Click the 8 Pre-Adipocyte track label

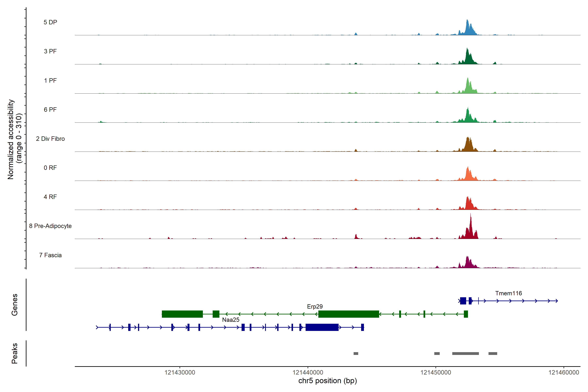pos(50,226)
